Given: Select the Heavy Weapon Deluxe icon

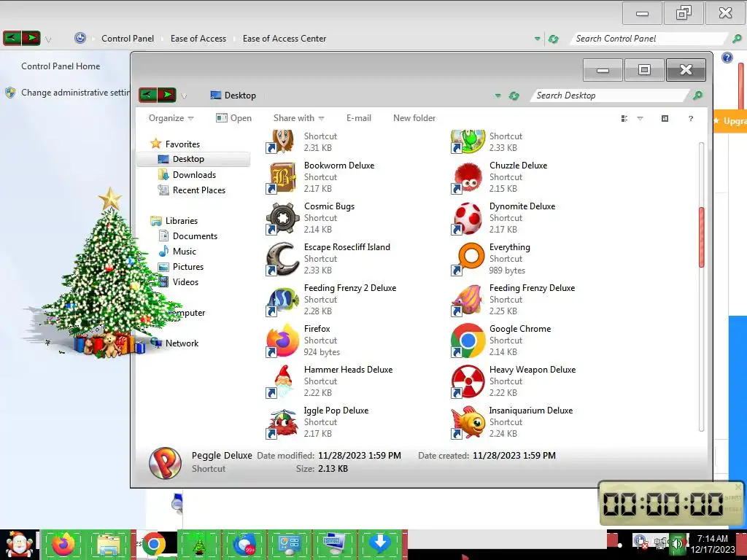Looking at the screenshot, I should tap(468, 382).
